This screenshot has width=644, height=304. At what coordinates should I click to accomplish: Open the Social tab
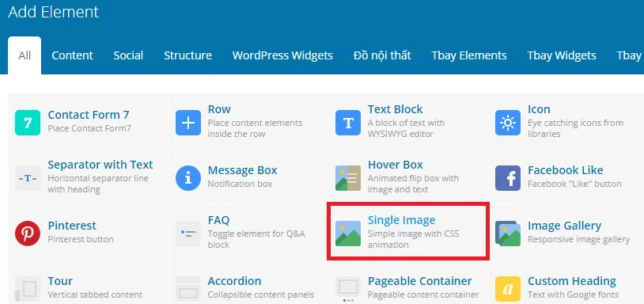128,55
